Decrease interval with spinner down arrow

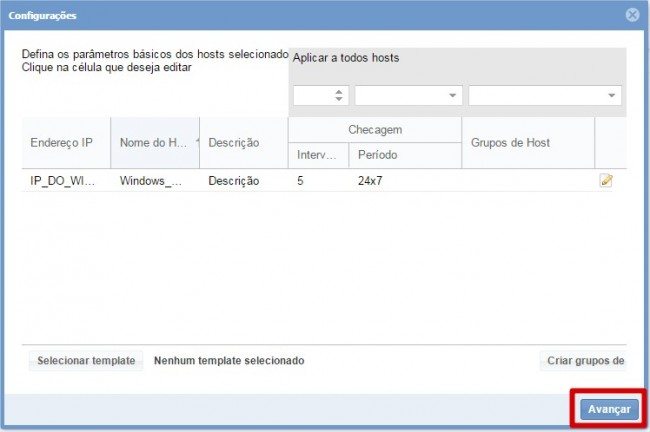(338, 100)
